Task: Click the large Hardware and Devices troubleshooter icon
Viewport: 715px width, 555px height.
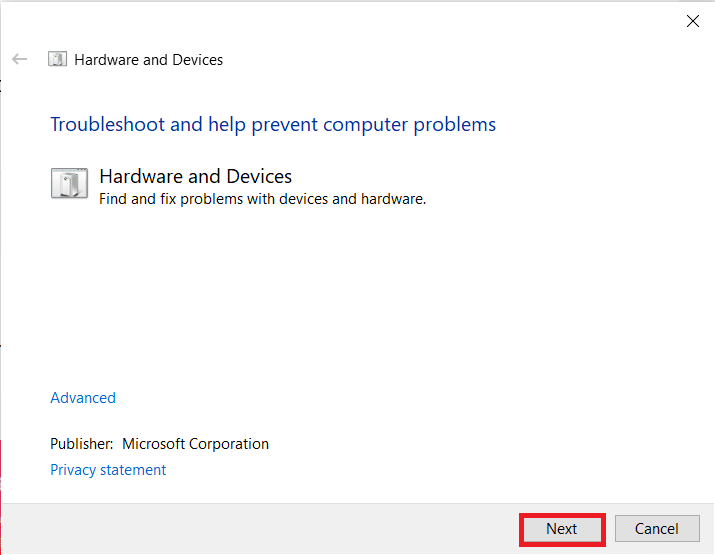Action: [69, 184]
